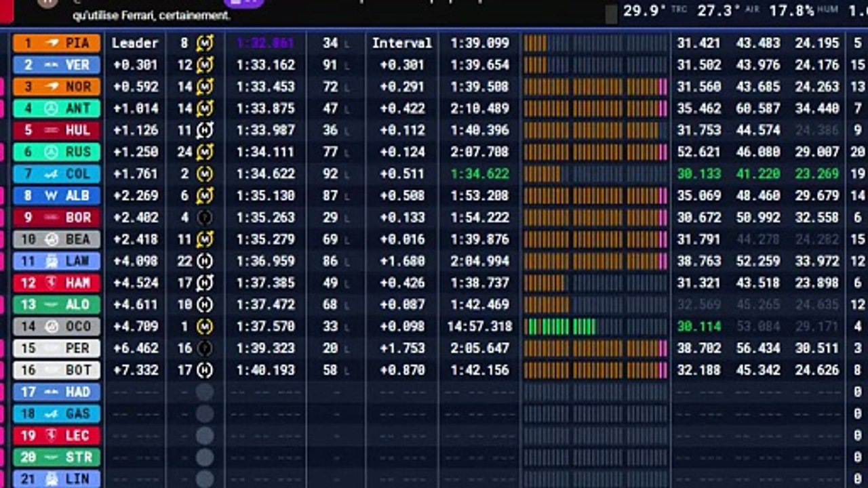Click the gap +0.592 for NOR

135,87
